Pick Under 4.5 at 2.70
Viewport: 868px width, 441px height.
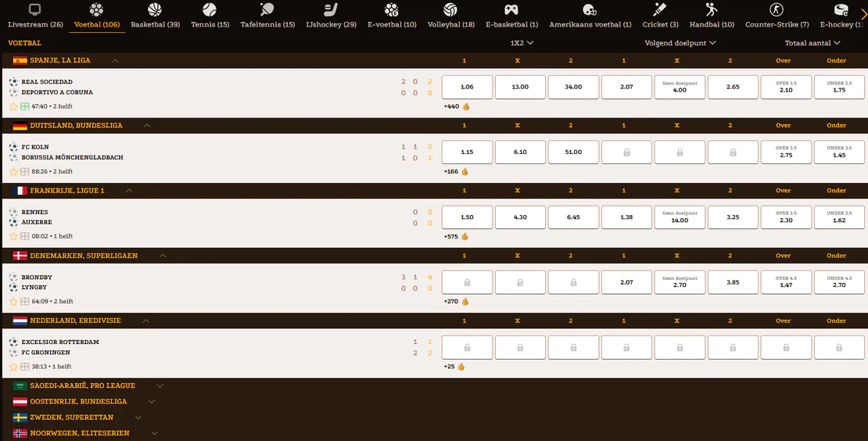click(x=839, y=282)
